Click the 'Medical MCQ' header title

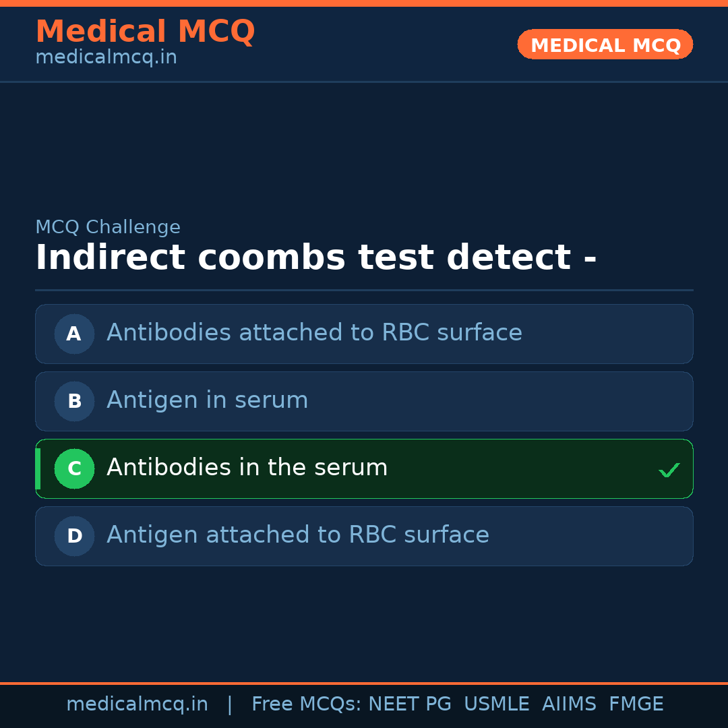coord(145,32)
